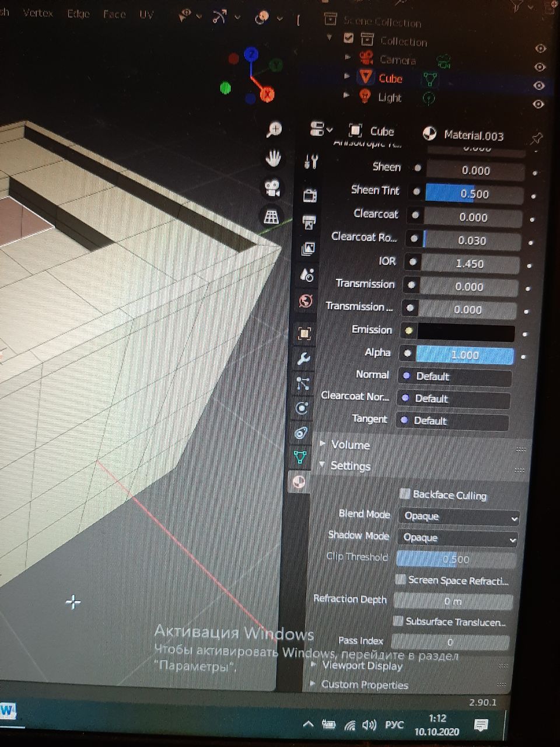Open the Render properties tab
This screenshot has width=560, height=747.
(310, 194)
